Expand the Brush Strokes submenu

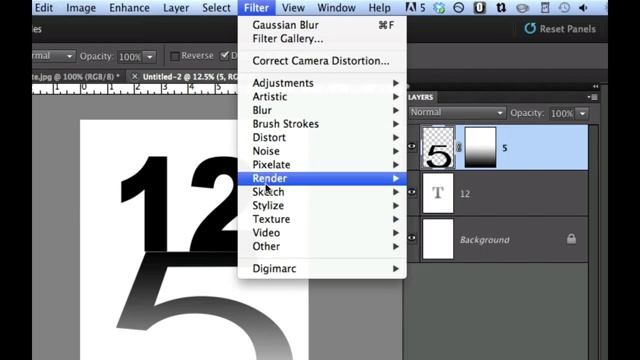coord(322,124)
